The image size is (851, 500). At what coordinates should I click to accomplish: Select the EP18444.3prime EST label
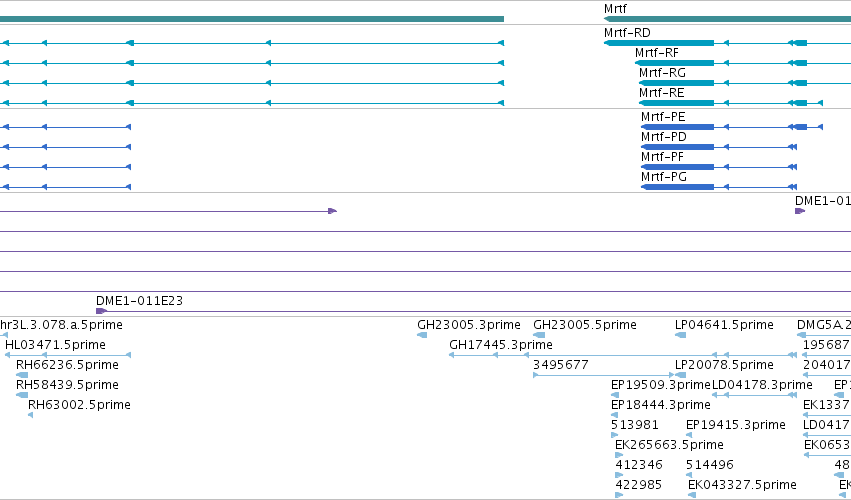(661, 405)
